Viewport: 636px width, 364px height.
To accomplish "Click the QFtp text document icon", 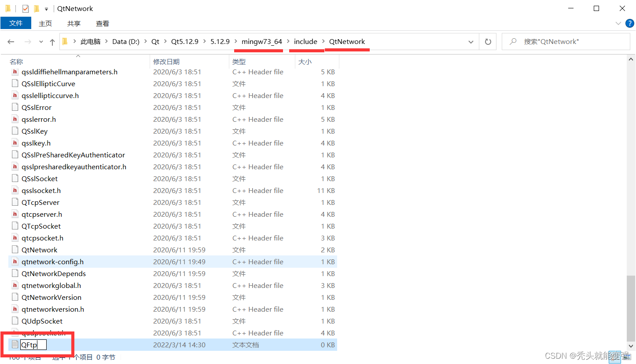I will pos(15,345).
